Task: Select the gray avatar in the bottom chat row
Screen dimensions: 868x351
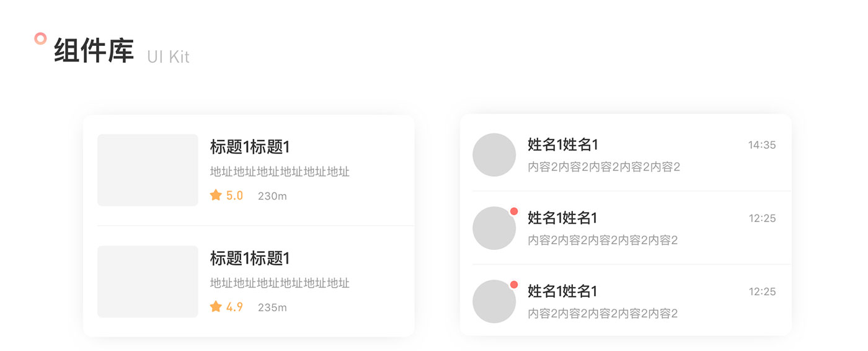Action: click(x=494, y=302)
